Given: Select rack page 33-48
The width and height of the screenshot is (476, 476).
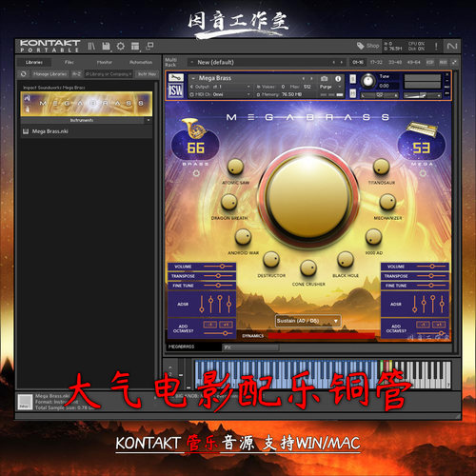Looking at the screenshot, I should pyautogui.click(x=395, y=62).
